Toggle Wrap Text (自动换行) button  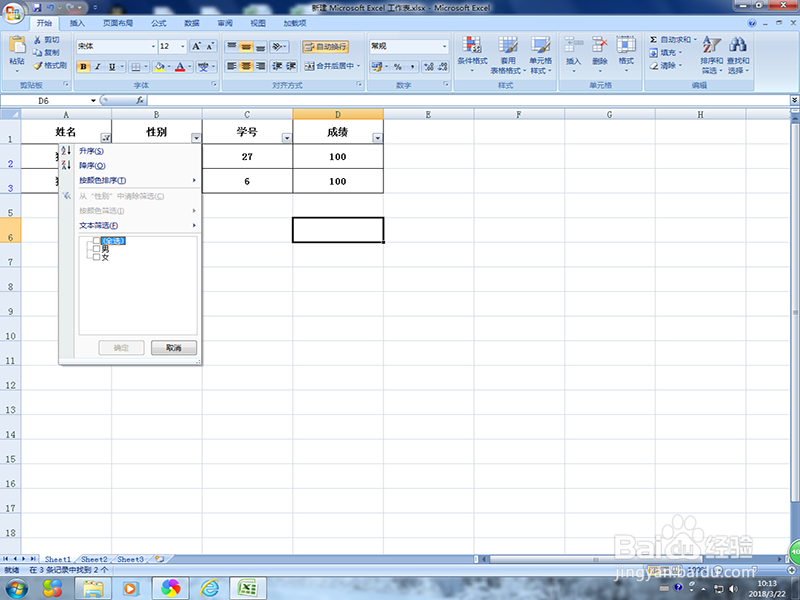[x=326, y=46]
